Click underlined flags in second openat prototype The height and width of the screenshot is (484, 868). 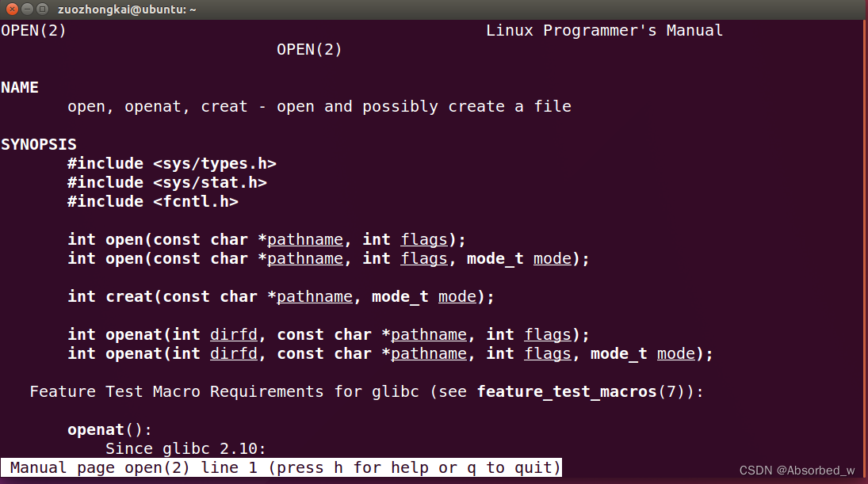(548, 354)
